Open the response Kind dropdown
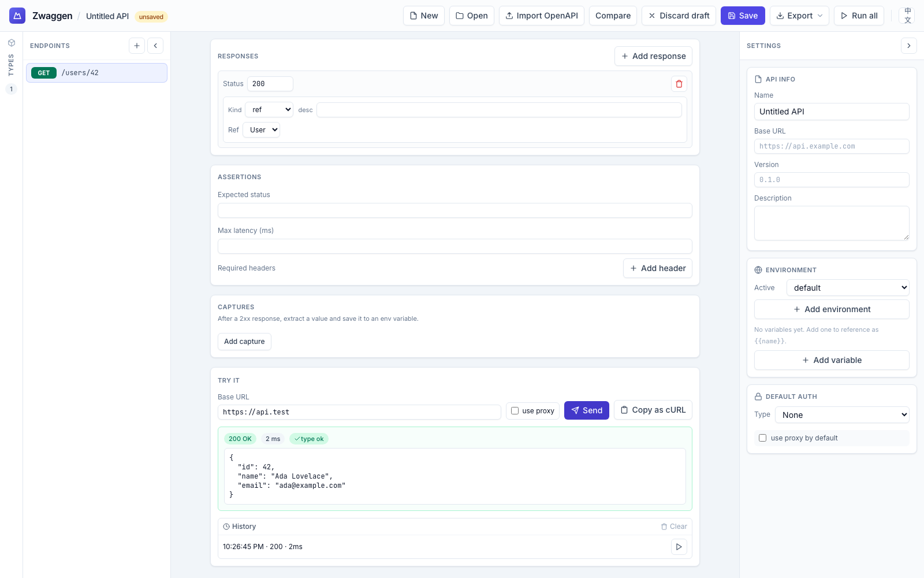Viewport: 924px width, 578px height. point(269,110)
